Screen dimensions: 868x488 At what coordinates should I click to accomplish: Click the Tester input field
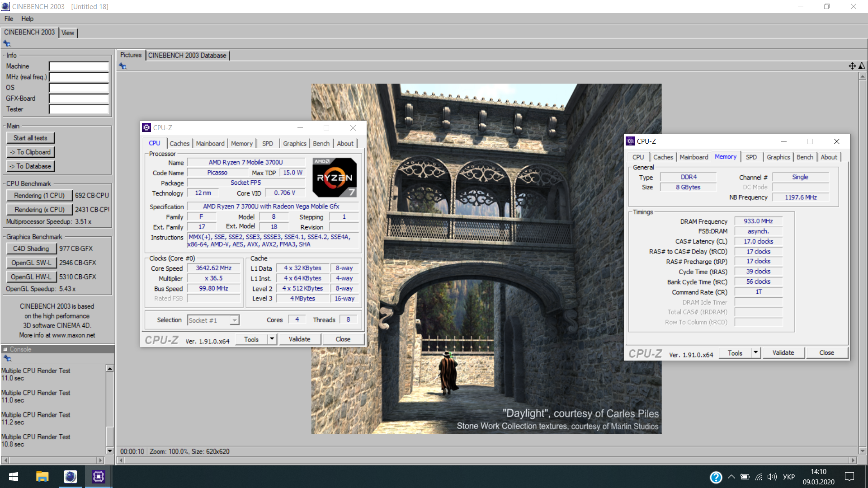click(79, 109)
